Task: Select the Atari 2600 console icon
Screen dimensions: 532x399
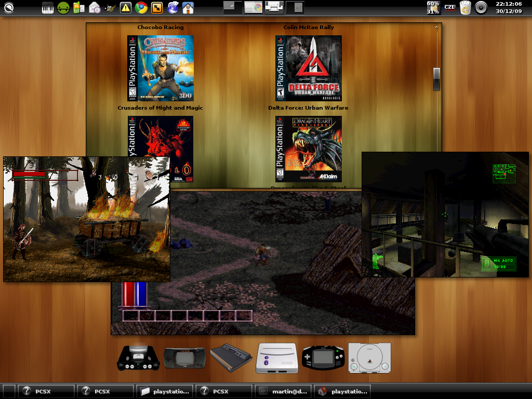Action: pos(231,358)
